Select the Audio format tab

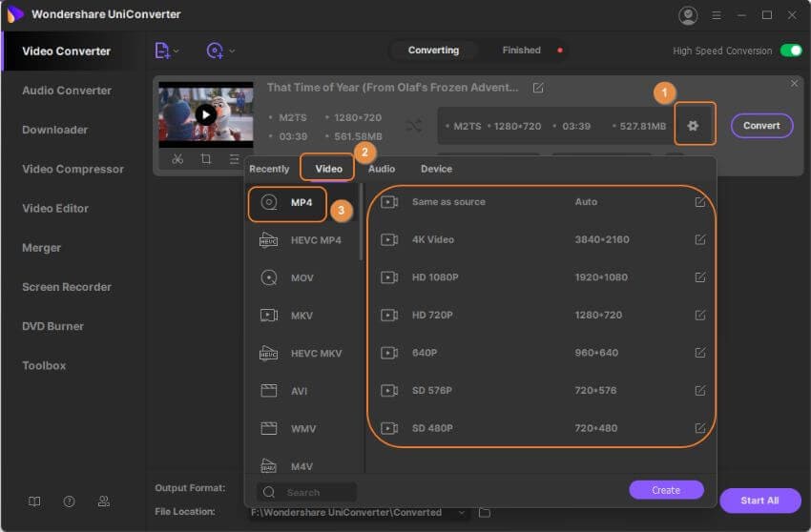[382, 169]
